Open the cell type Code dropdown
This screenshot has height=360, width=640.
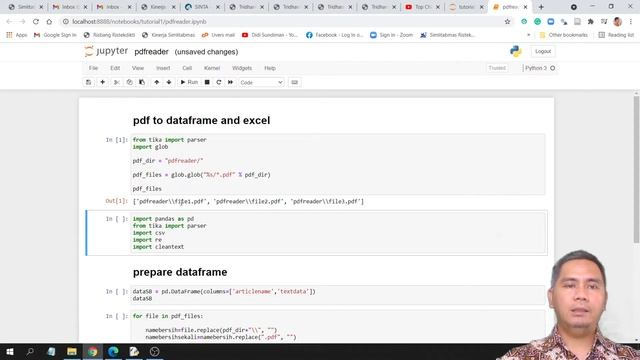(x=261, y=82)
